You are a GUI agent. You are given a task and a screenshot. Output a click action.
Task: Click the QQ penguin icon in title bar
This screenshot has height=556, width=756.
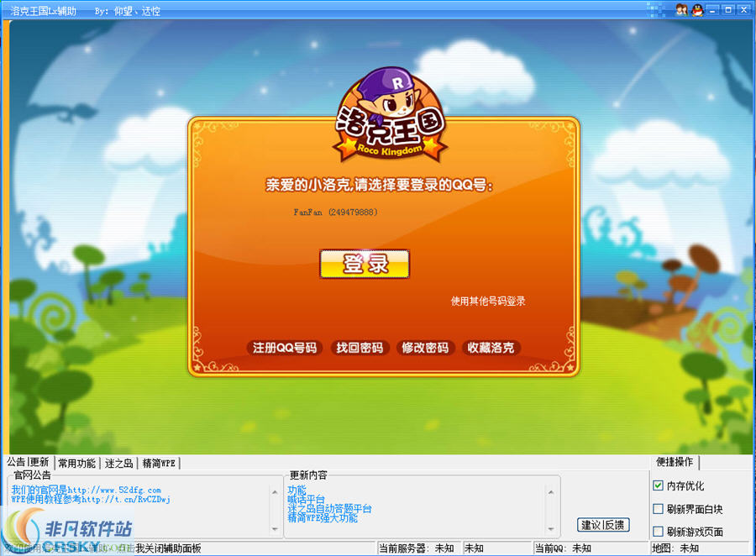point(697,9)
